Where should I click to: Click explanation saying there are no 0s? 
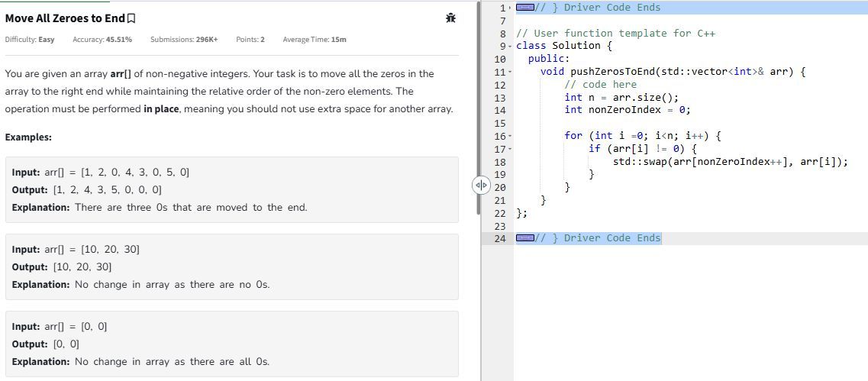[141, 285]
